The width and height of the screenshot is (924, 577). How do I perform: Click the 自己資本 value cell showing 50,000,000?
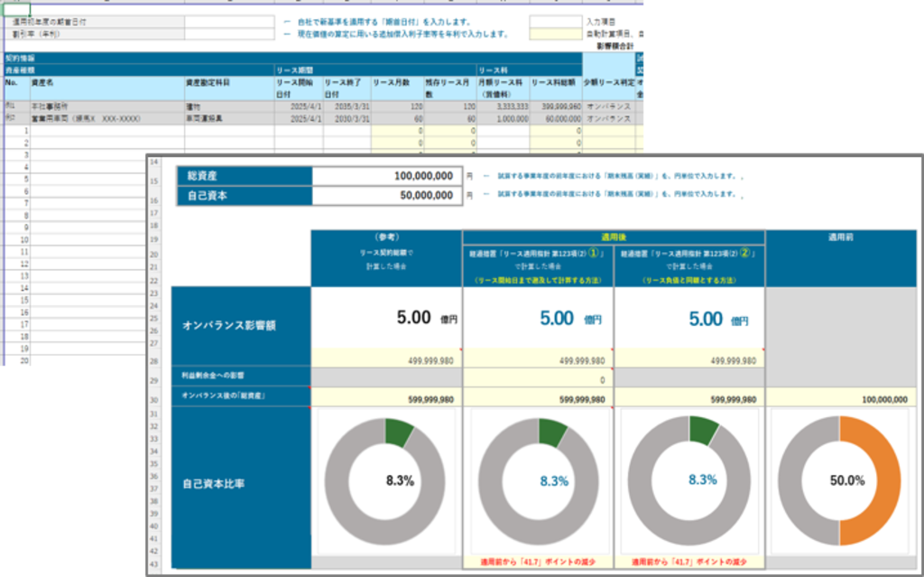tap(386, 195)
